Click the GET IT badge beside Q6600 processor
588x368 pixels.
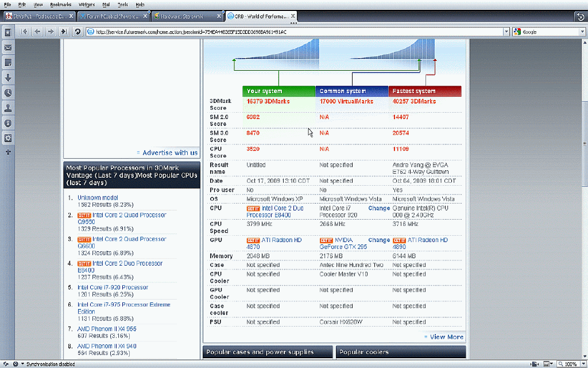pyautogui.click(x=84, y=240)
